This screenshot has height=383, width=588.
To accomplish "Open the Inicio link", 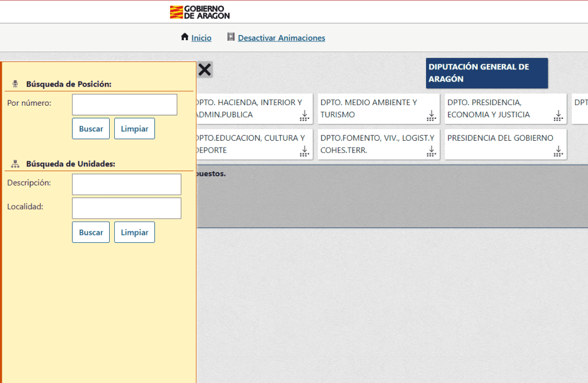I will (202, 38).
